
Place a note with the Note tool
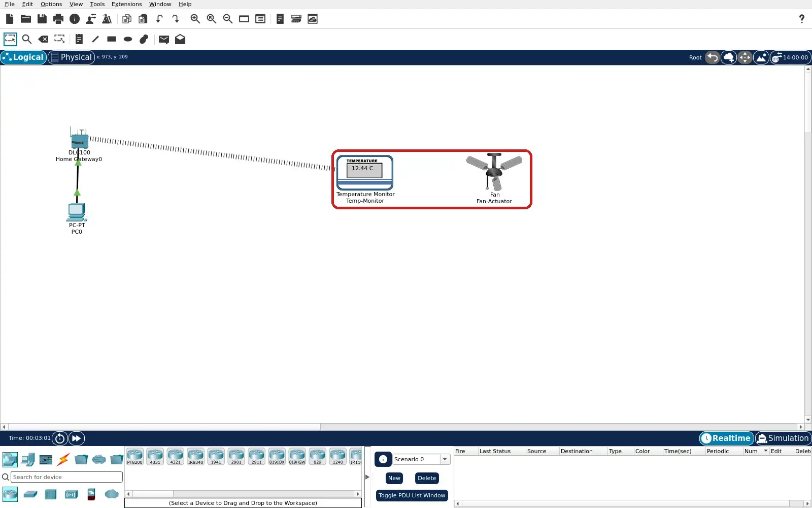coord(79,39)
